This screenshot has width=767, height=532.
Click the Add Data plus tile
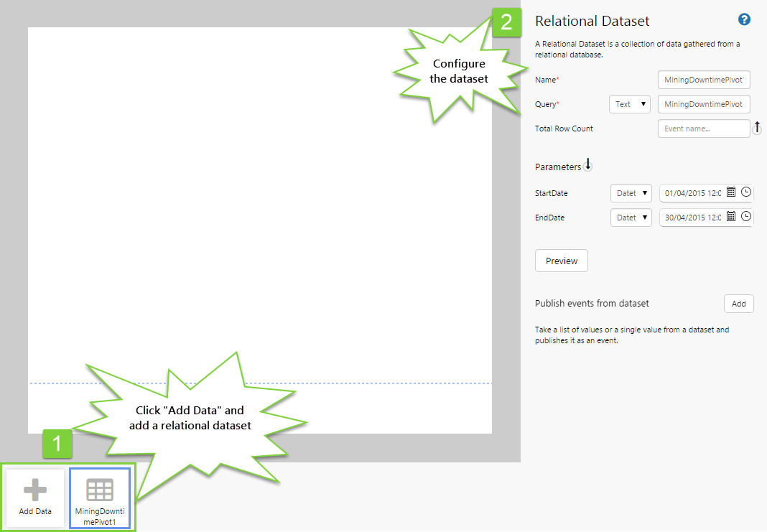[35, 498]
